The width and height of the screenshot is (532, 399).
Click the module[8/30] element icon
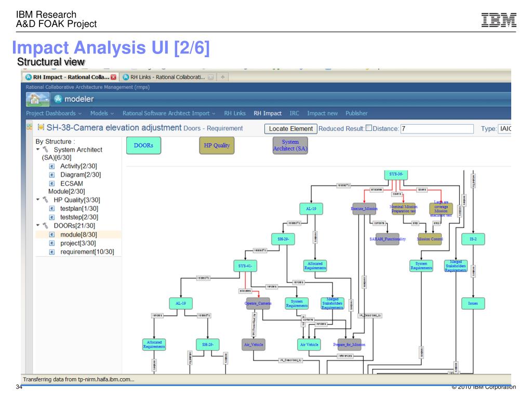click(x=52, y=234)
